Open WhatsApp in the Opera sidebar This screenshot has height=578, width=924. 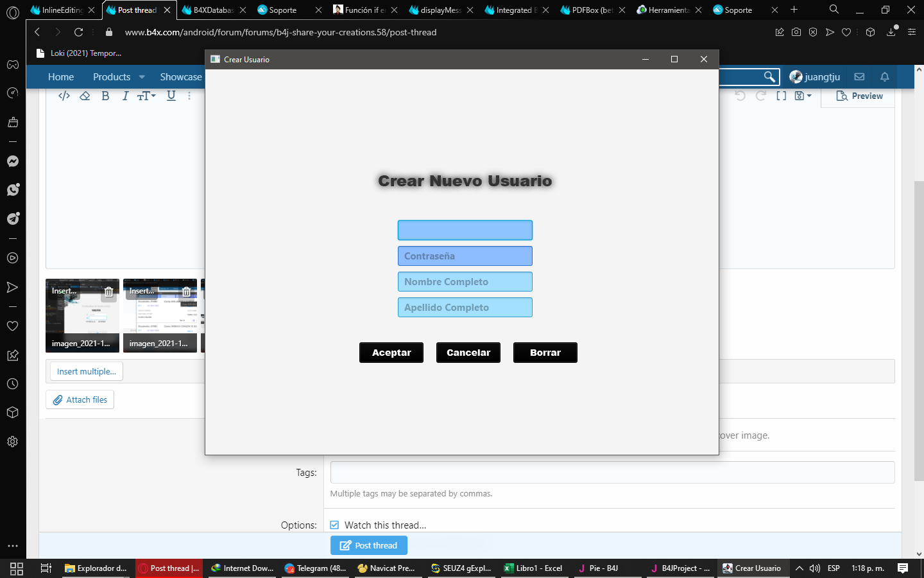(13, 189)
